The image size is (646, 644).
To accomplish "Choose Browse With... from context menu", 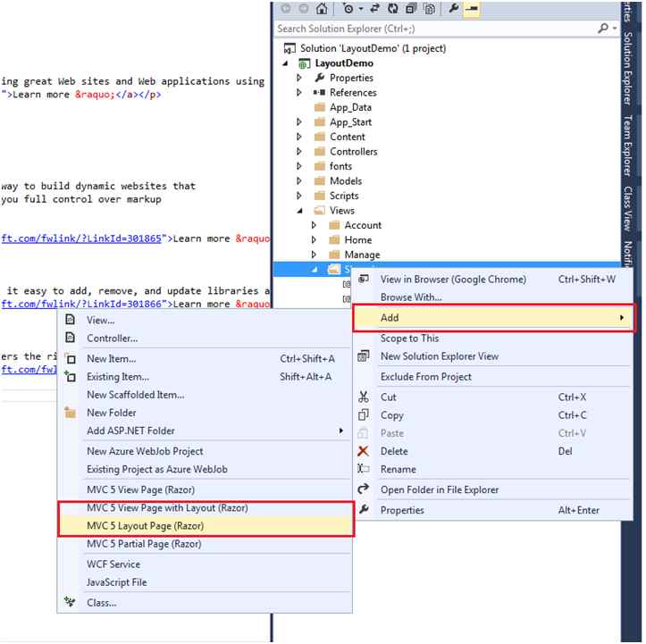I will (x=411, y=297).
